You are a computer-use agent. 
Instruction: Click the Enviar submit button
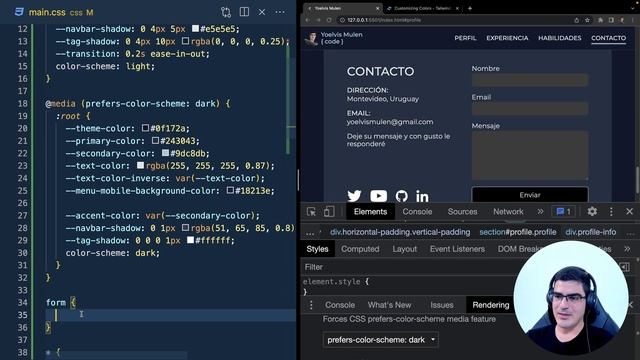coord(530,195)
